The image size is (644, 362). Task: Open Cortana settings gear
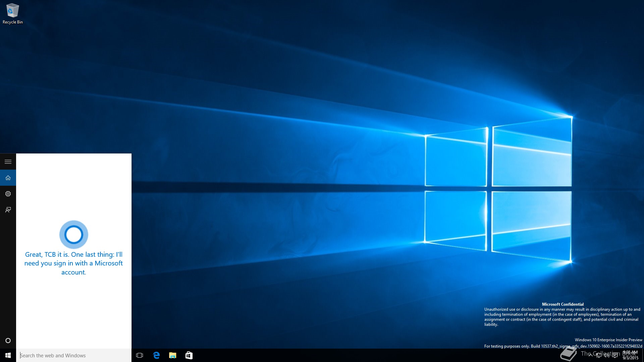[x=8, y=194]
